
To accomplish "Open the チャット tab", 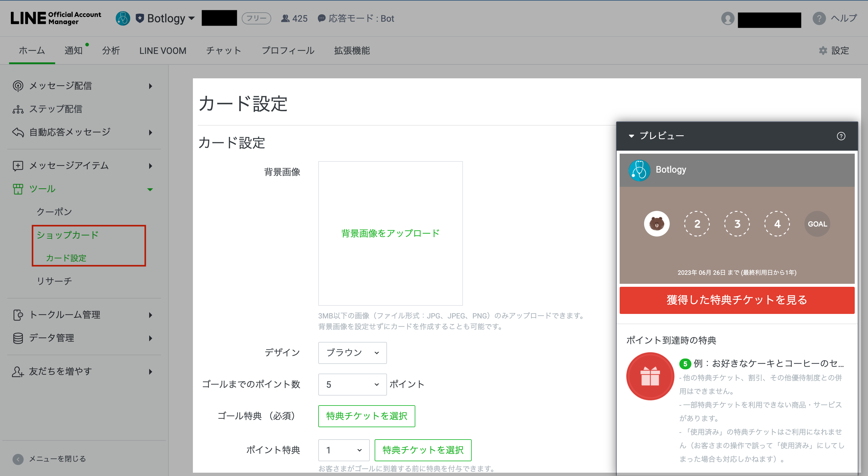I will 223,51.
